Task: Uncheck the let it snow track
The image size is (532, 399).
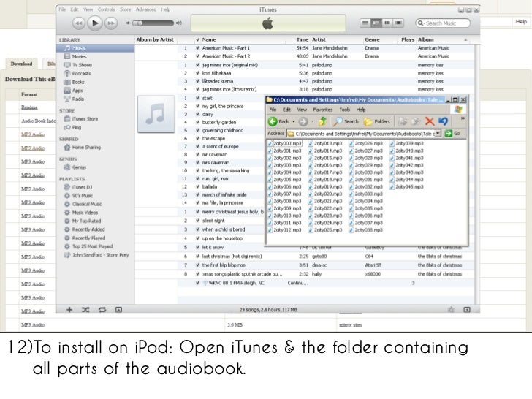Action: (198, 247)
